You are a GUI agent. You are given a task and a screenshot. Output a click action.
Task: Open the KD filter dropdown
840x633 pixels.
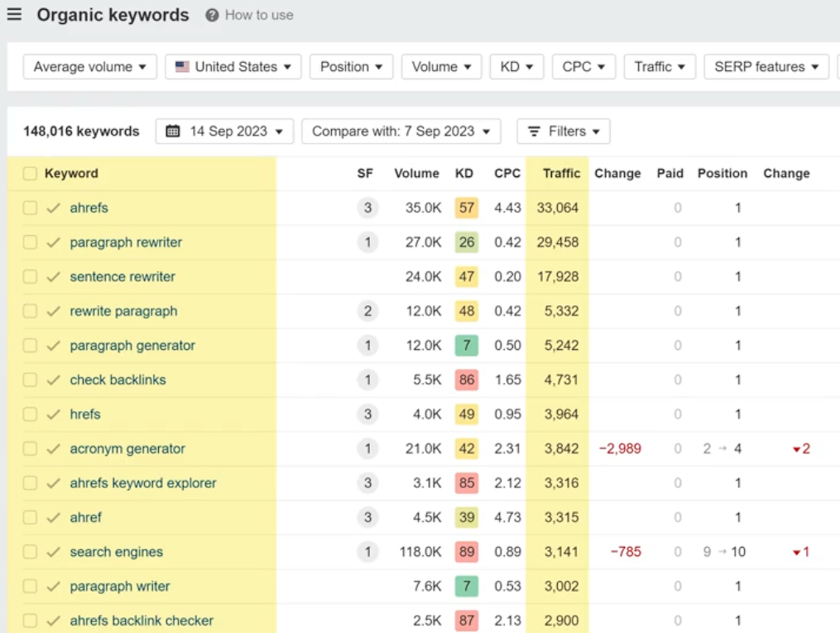tap(516, 66)
